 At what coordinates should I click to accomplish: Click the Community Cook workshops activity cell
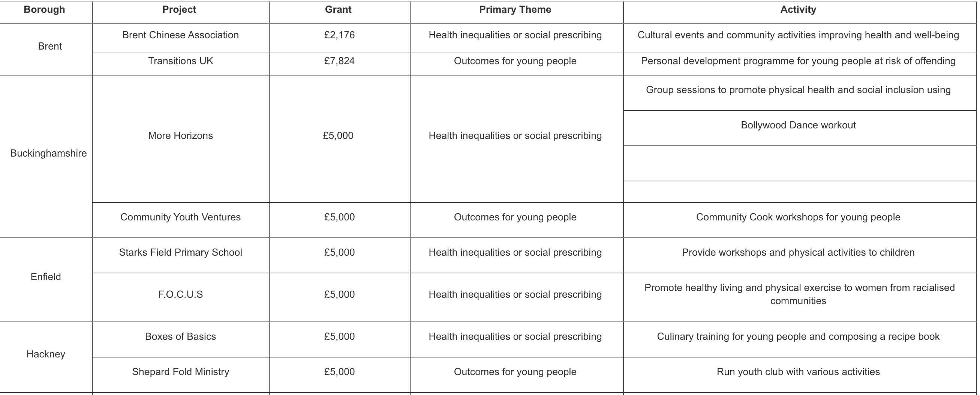click(x=798, y=217)
